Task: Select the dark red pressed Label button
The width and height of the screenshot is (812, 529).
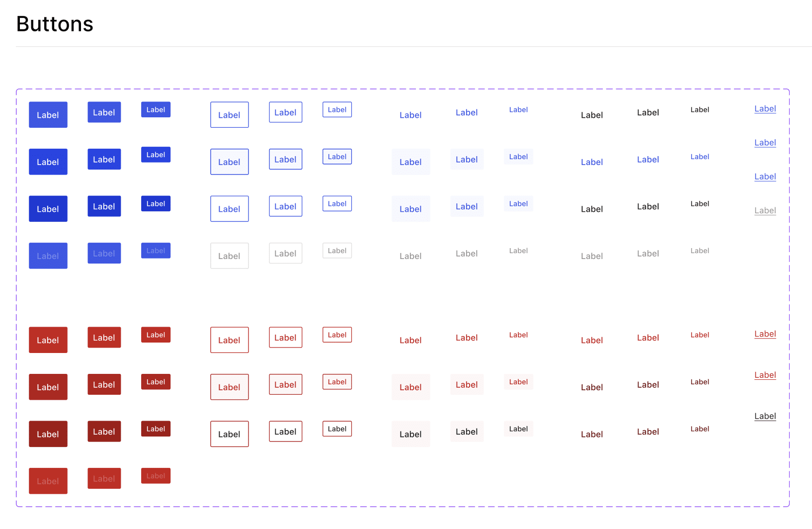Action: point(48,434)
